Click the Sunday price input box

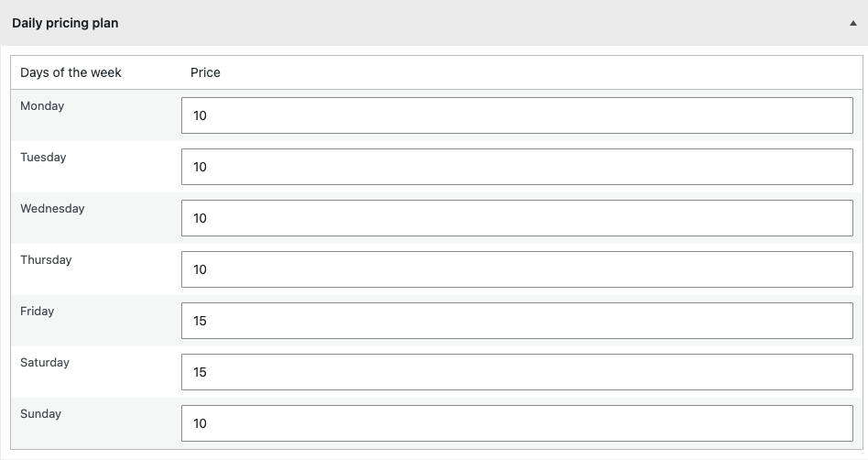point(517,423)
